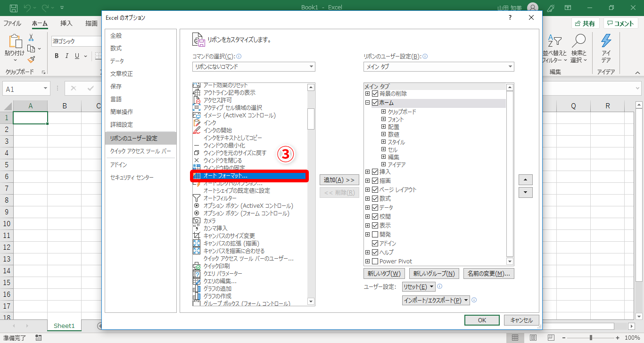Click the Redo arrow icon in the title bar

tap(46, 8)
